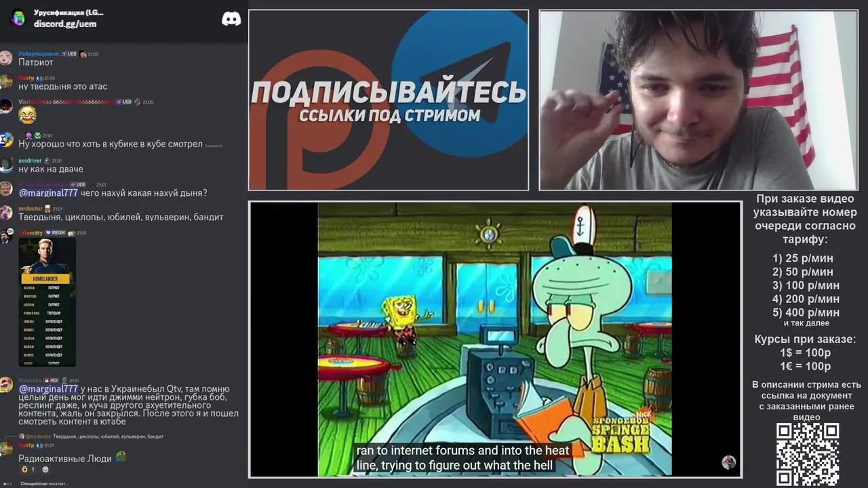This screenshot has height=488, width=868.
Task: Click the message 'ну твердыня это атас'
Action: [63, 87]
